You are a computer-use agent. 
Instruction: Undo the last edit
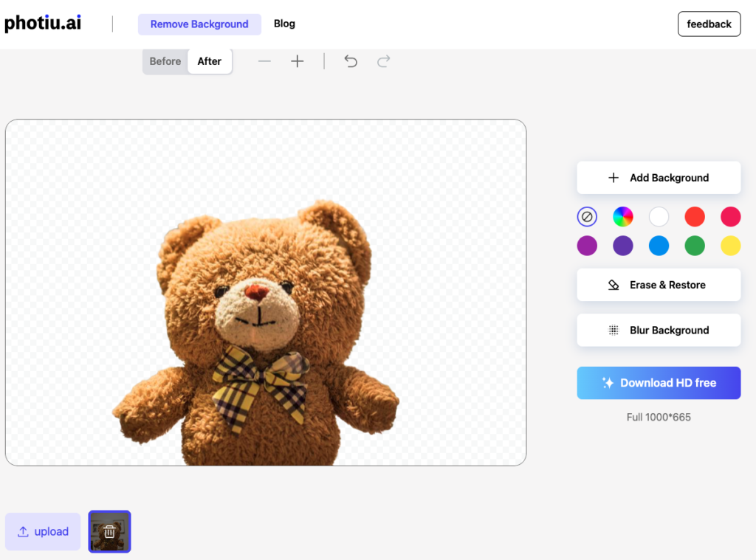[x=351, y=61]
